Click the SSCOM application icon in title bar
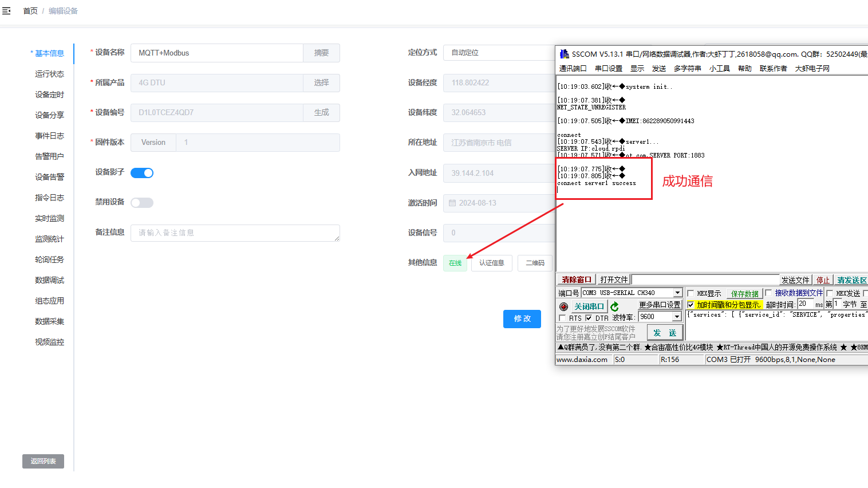Screen dimensions: 868x488 (x=564, y=54)
